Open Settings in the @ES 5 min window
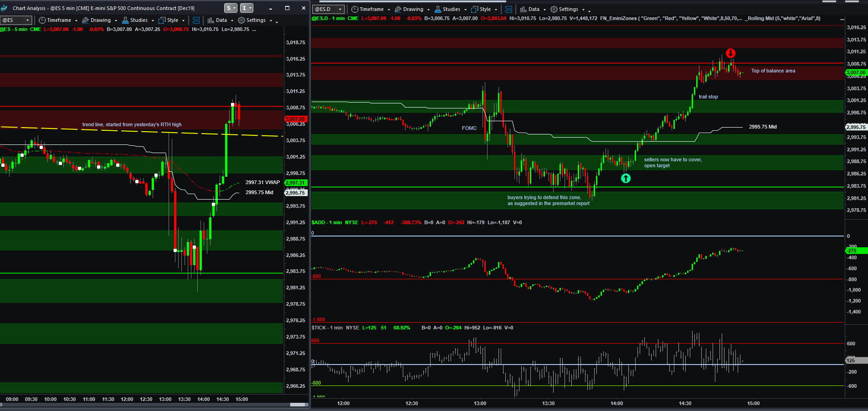 click(252, 20)
